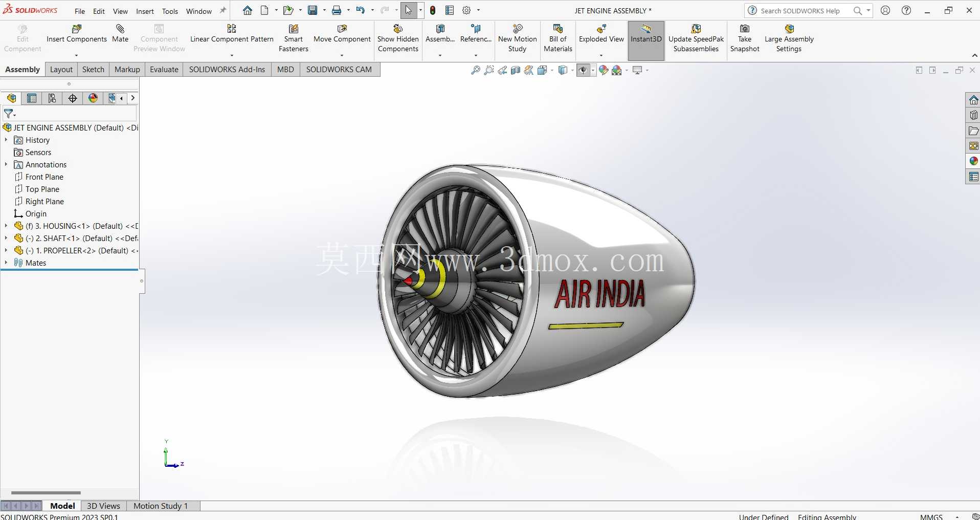This screenshot has width=980, height=520.
Task: Toggle Instant3D mode
Action: (x=646, y=40)
